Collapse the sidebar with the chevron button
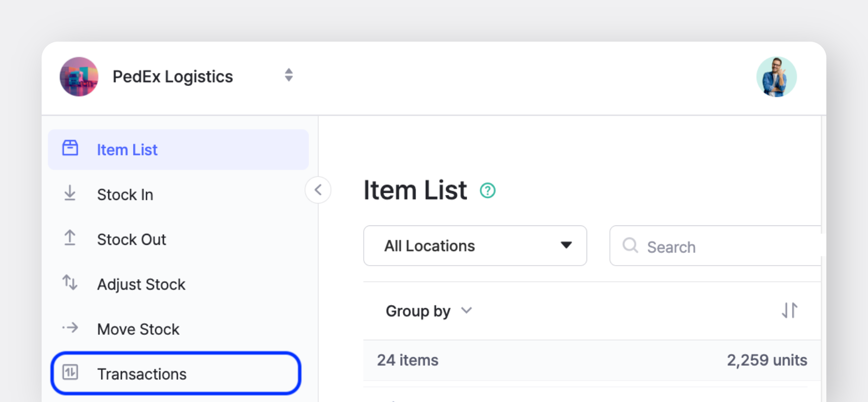The height and width of the screenshot is (402, 868). coord(318,190)
